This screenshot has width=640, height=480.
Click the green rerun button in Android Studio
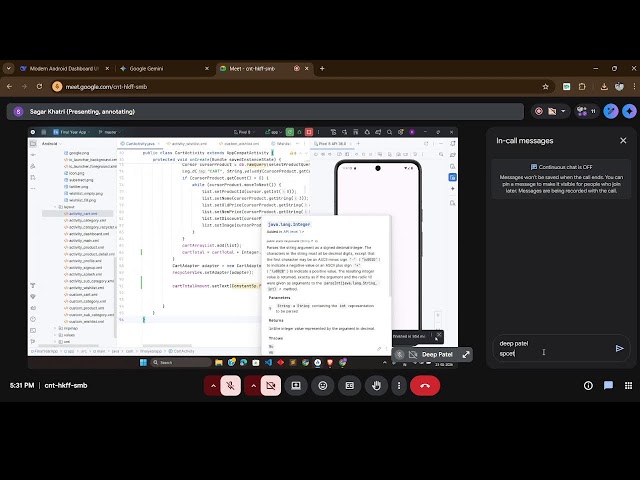click(x=290, y=132)
